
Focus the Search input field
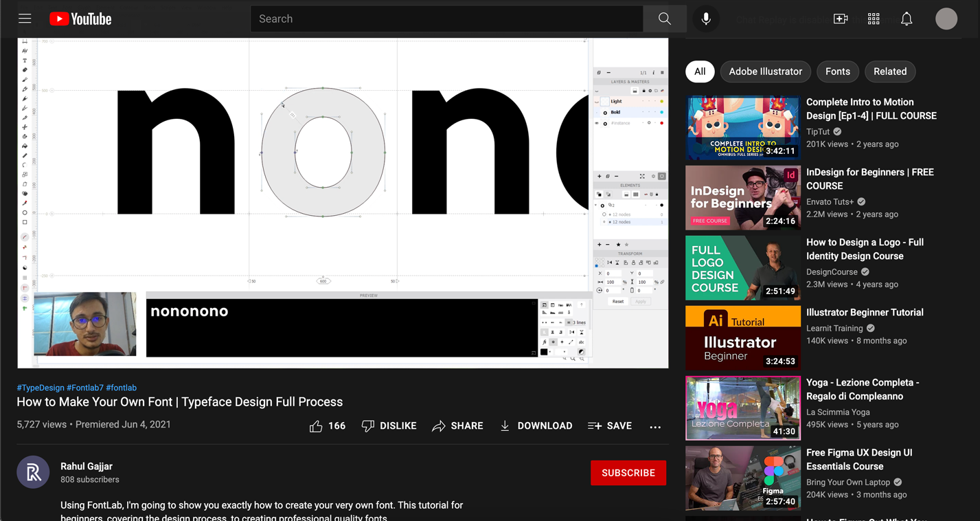tap(446, 19)
